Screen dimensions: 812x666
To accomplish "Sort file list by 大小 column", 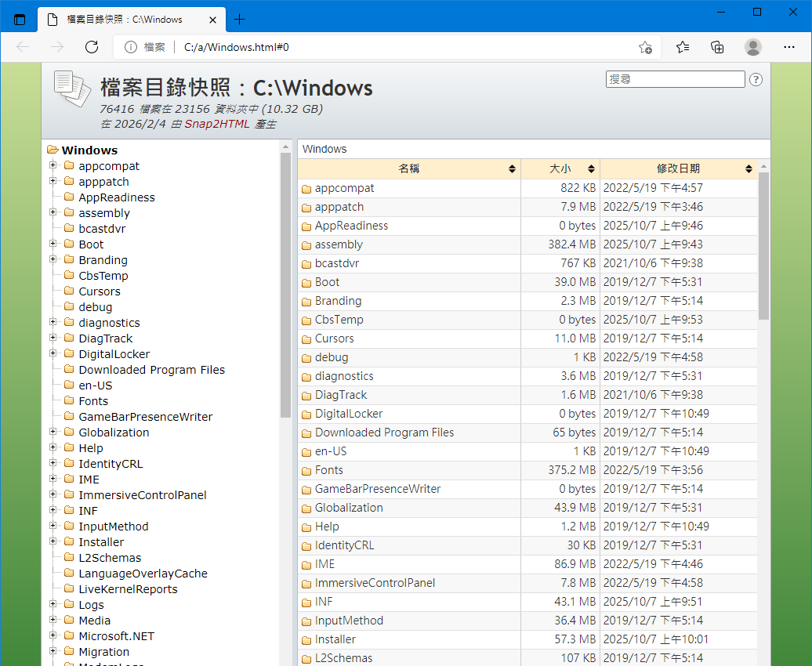I will tap(560, 168).
